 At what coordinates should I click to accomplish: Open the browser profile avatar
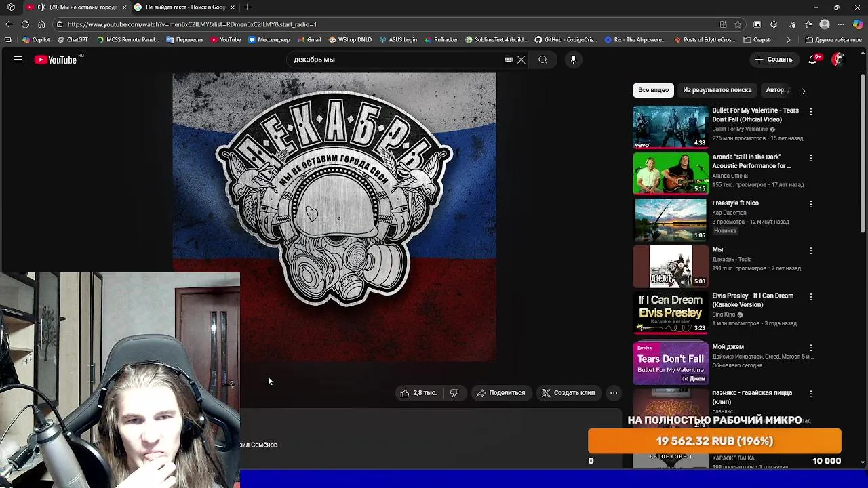click(825, 24)
